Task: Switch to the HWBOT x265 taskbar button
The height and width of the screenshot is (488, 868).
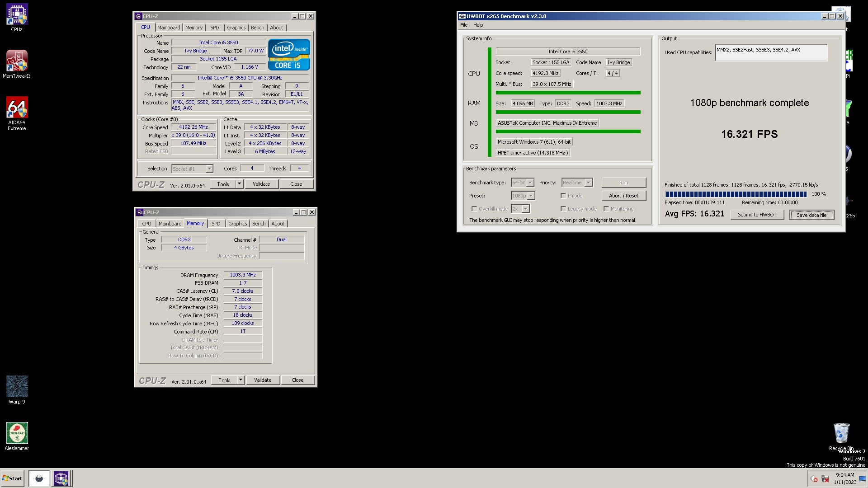Action: [x=39, y=479]
